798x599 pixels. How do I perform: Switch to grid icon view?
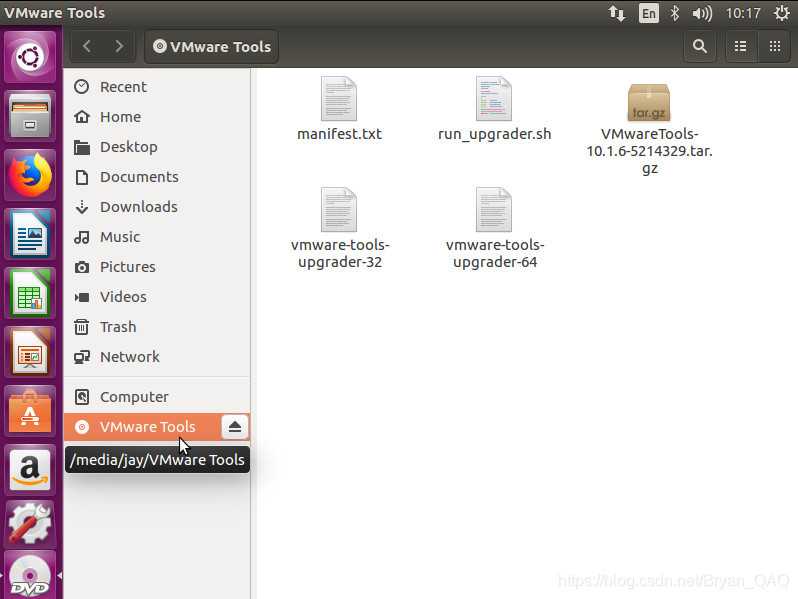pos(775,47)
